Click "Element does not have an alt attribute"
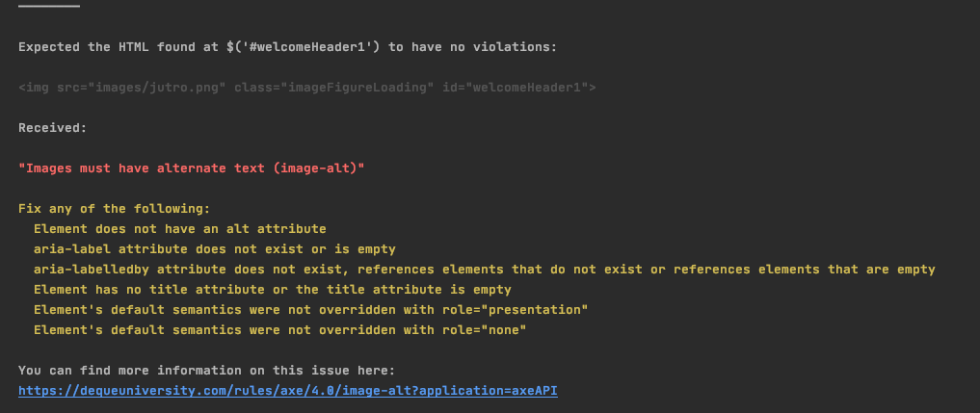Image resolution: width=980 pixels, height=413 pixels. coord(180,229)
